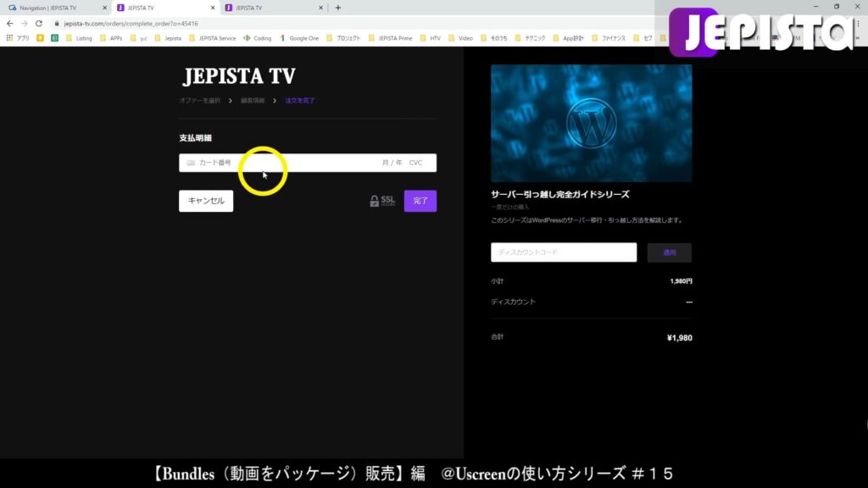Open the App設計 bookmark folder
The image size is (868, 488).
pyautogui.click(x=568, y=38)
